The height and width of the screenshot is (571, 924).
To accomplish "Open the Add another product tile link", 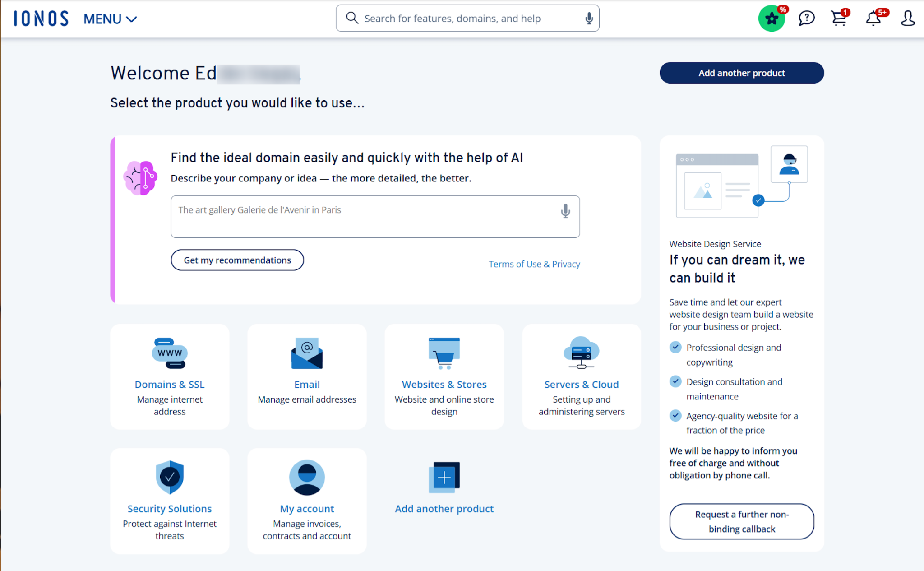I will coord(444,509).
